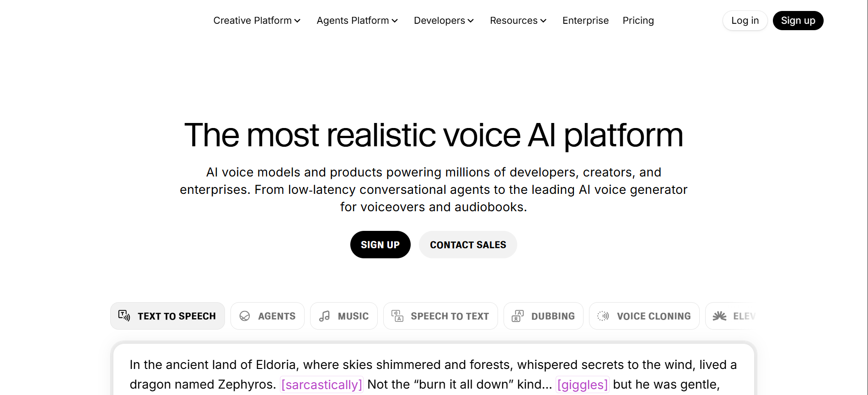Viewport: 868px width, 395px height.
Task: Click the Voice Cloning waveform icon
Action: pyautogui.click(x=603, y=315)
